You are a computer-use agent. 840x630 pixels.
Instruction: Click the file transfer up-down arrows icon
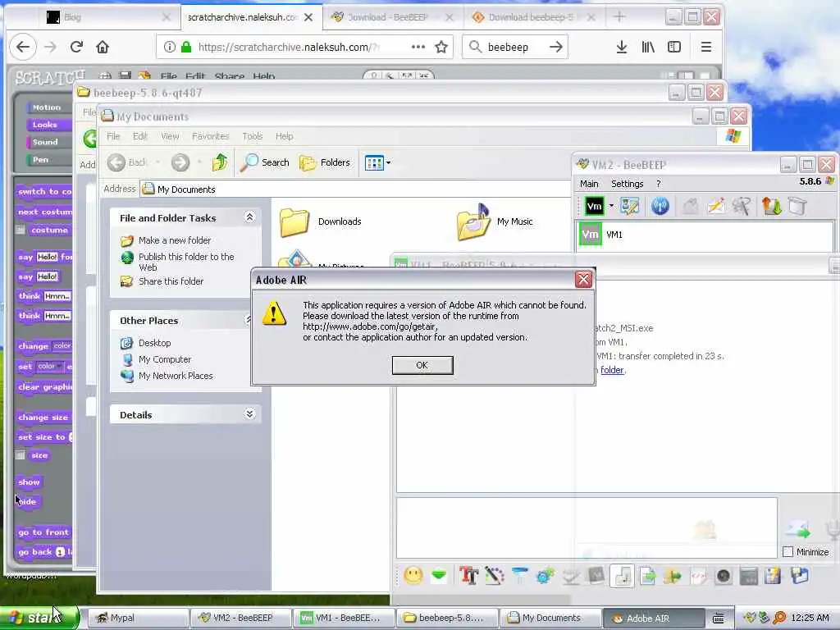click(771, 206)
